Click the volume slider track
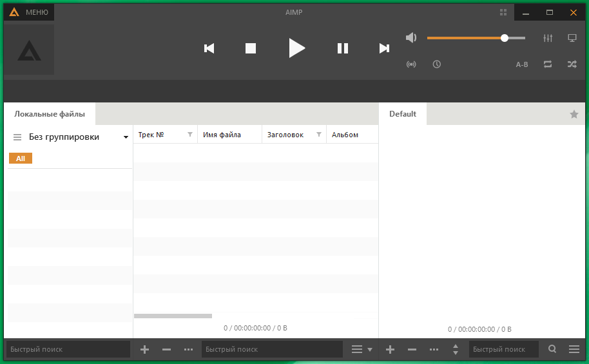The width and height of the screenshot is (589, 364). 464,38
